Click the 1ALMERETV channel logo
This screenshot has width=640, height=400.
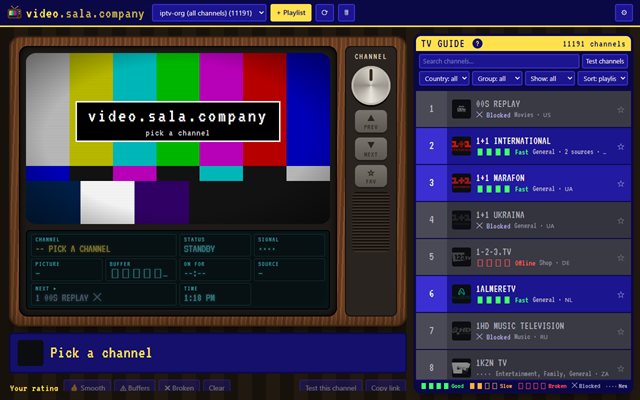tap(461, 294)
